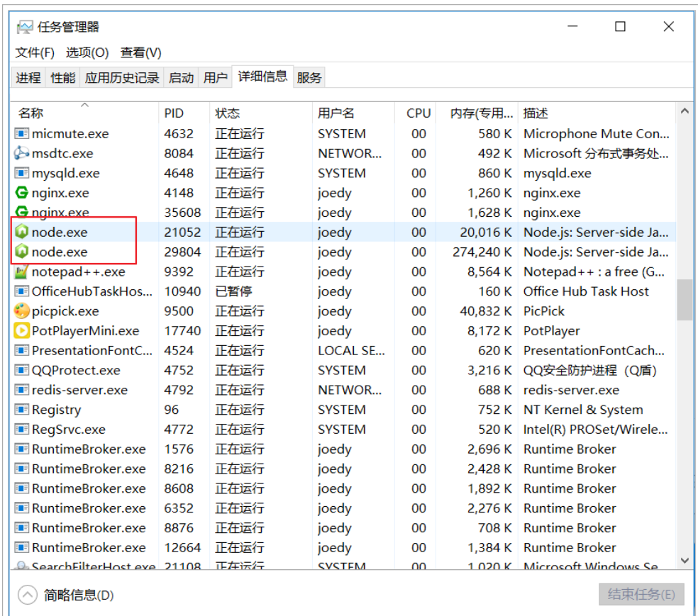
Task: Click the RegSrvc.exe process icon
Action: click(x=22, y=429)
